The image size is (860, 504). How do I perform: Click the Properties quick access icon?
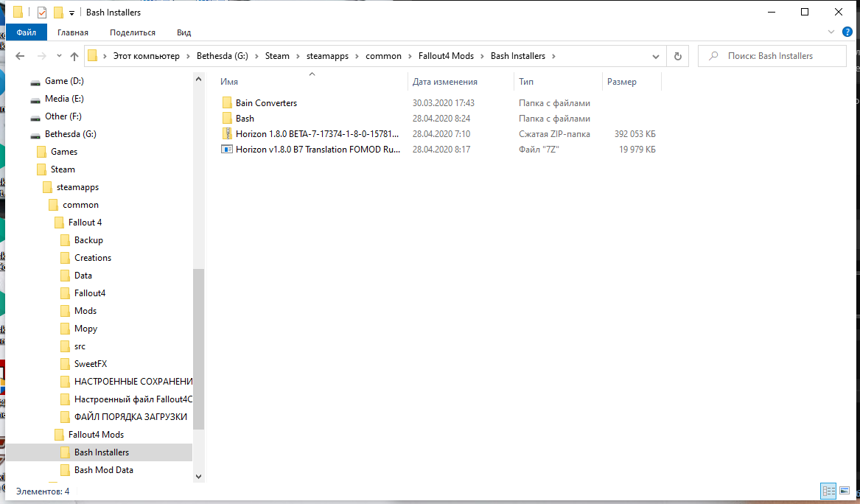click(42, 13)
